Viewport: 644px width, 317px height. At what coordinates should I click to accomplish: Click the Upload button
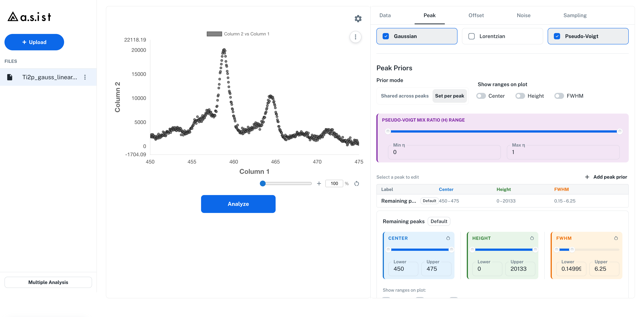pyautogui.click(x=34, y=42)
